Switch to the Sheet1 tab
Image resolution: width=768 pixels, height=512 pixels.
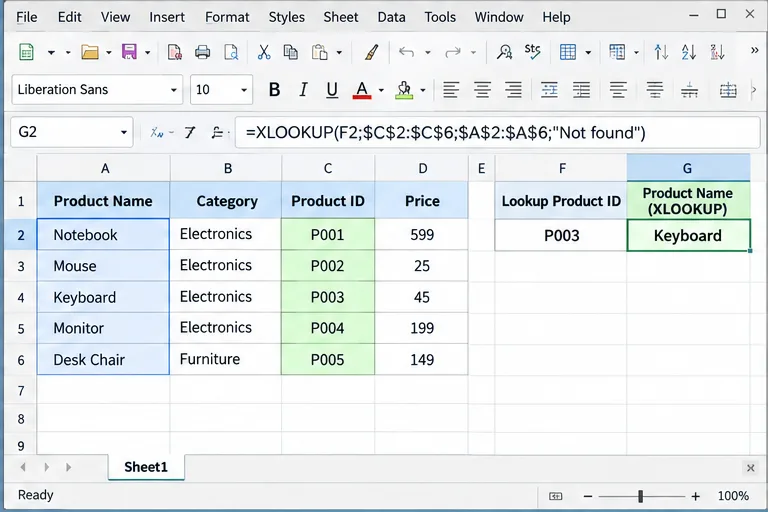pyautogui.click(x=146, y=467)
